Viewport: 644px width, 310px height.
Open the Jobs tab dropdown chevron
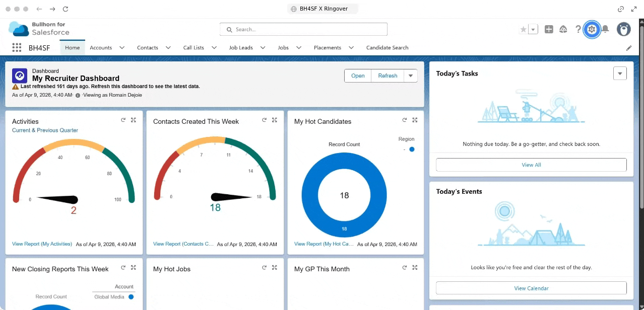click(299, 48)
